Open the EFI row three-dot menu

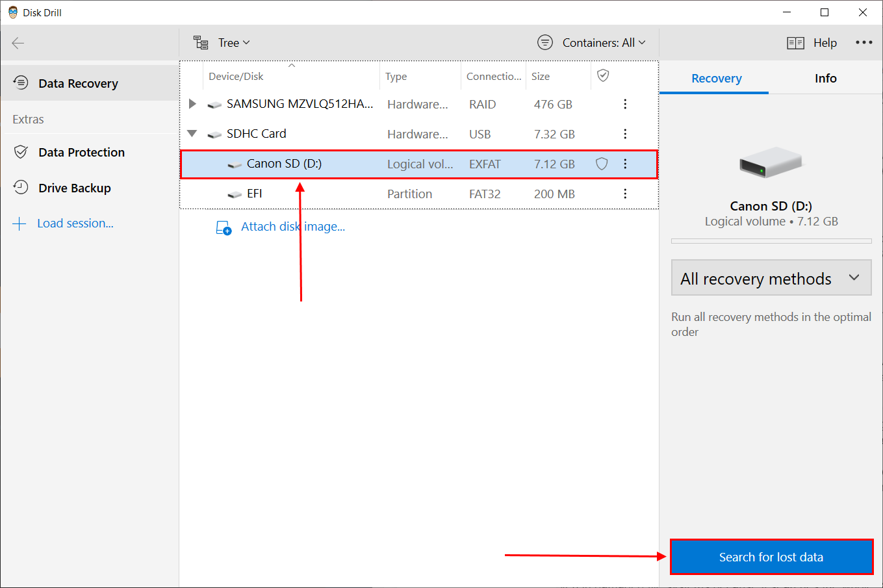point(625,194)
